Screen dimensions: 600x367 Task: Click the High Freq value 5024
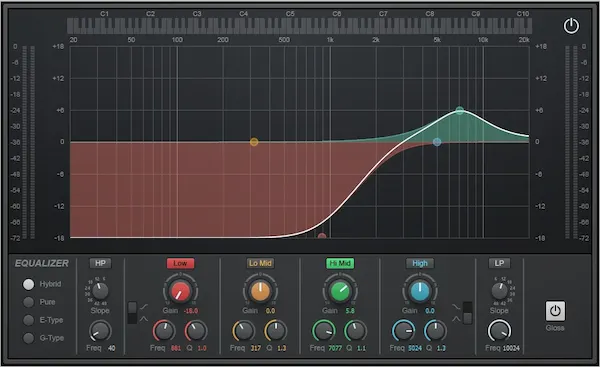415,348
